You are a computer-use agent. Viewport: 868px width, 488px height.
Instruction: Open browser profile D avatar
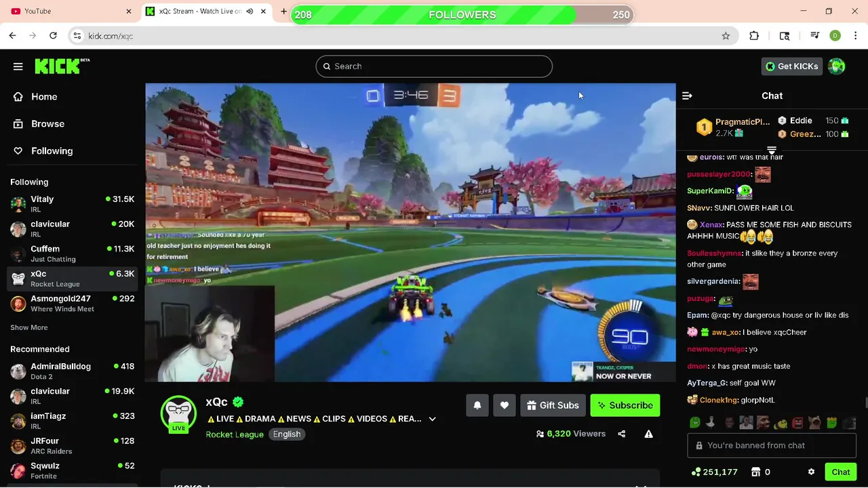tap(835, 36)
